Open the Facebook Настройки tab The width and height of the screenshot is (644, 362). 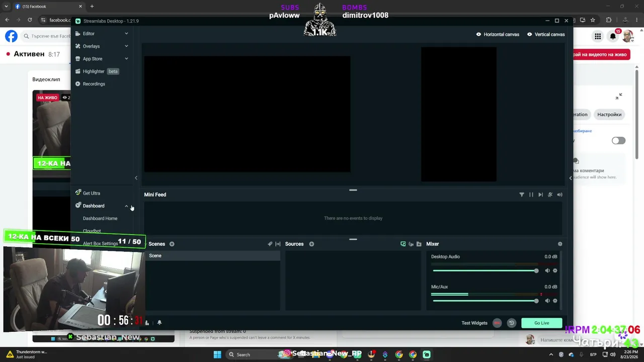click(609, 115)
